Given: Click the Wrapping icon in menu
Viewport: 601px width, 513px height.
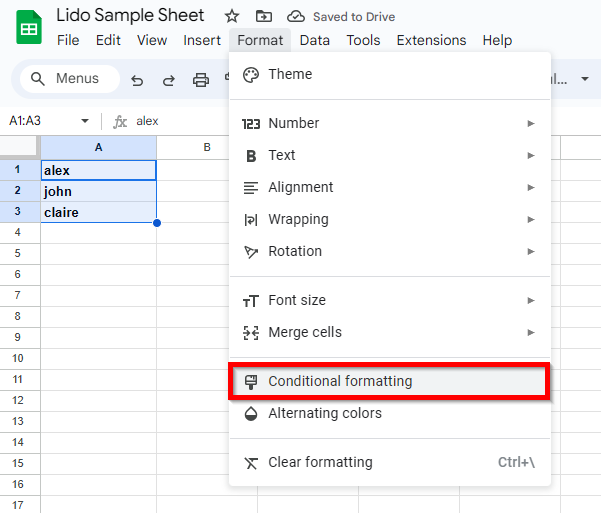Looking at the screenshot, I should [x=251, y=220].
